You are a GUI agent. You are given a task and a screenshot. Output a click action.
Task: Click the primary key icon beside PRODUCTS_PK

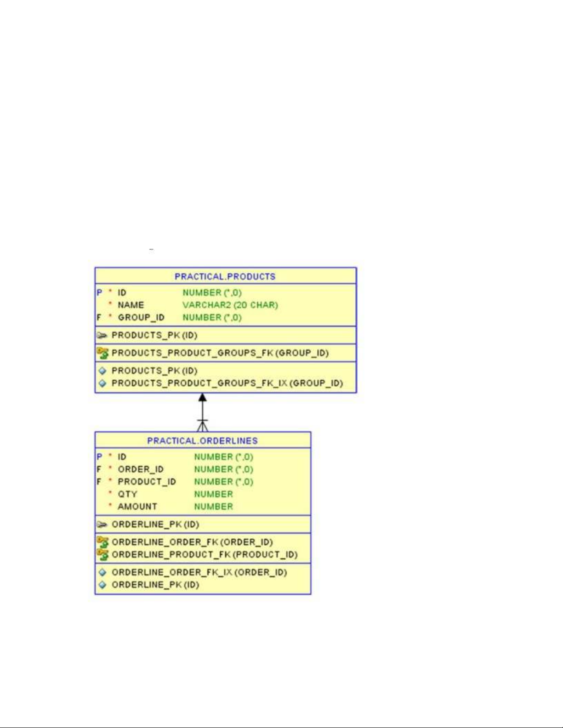(x=102, y=335)
